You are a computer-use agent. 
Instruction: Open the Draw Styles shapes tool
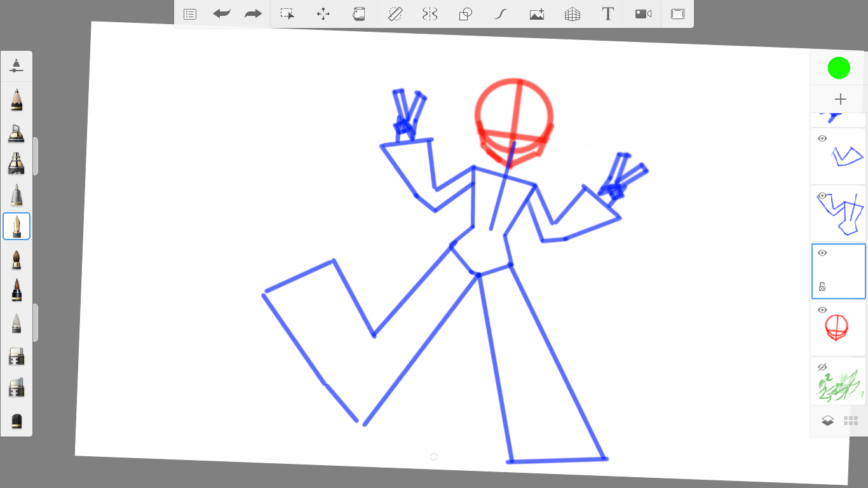pyautogui.click(x=466, y=14)
